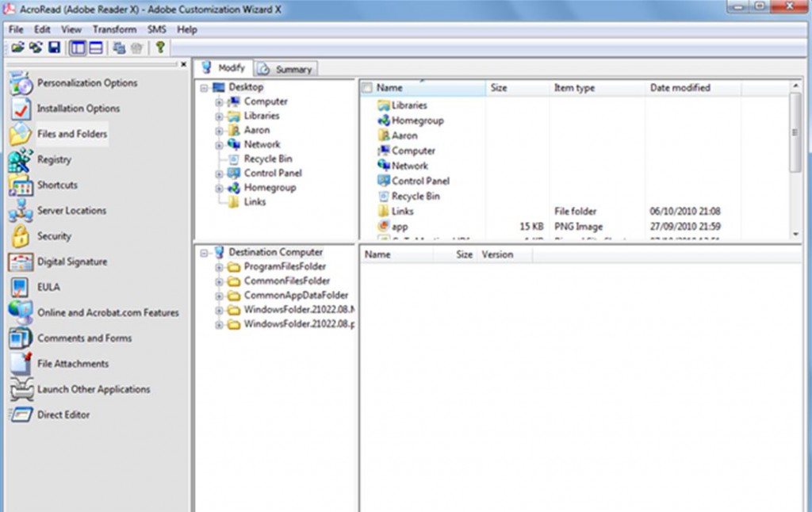The height and width of the screenshot is (512, 812).
Task: Open the SMS menu
Action: (156, 29)
